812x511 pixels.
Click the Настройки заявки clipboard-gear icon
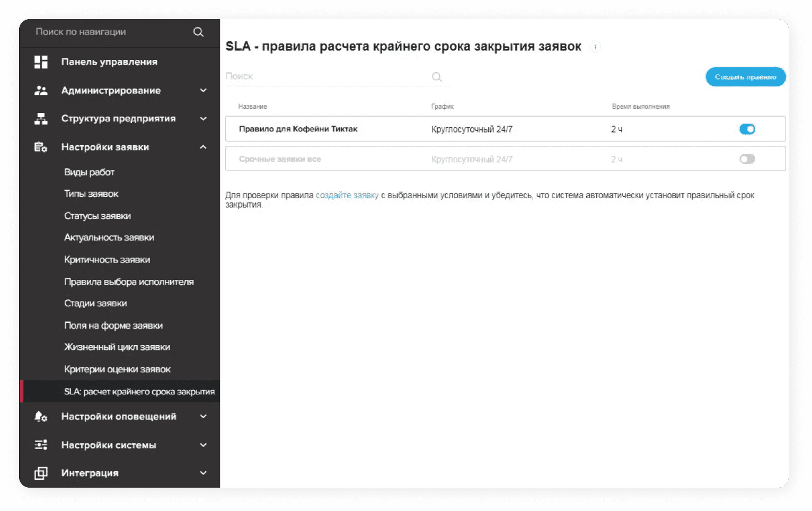click(x=41, y=147)
